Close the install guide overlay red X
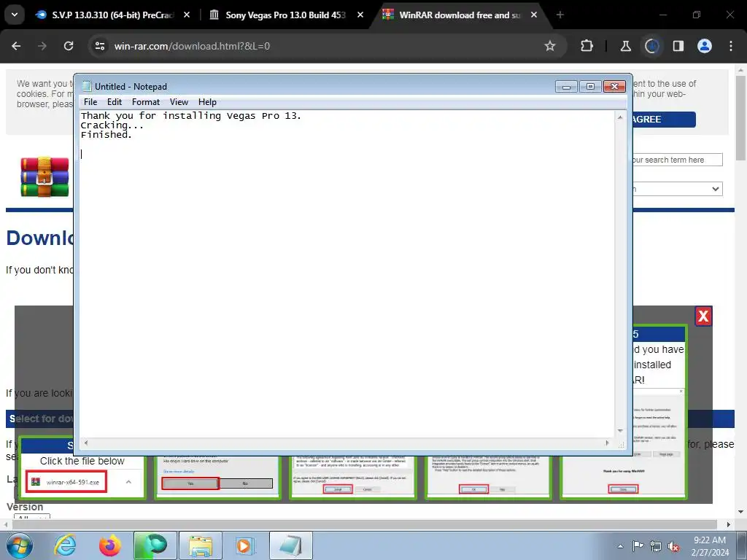The image size is (747, 560). tap(703, 316)
